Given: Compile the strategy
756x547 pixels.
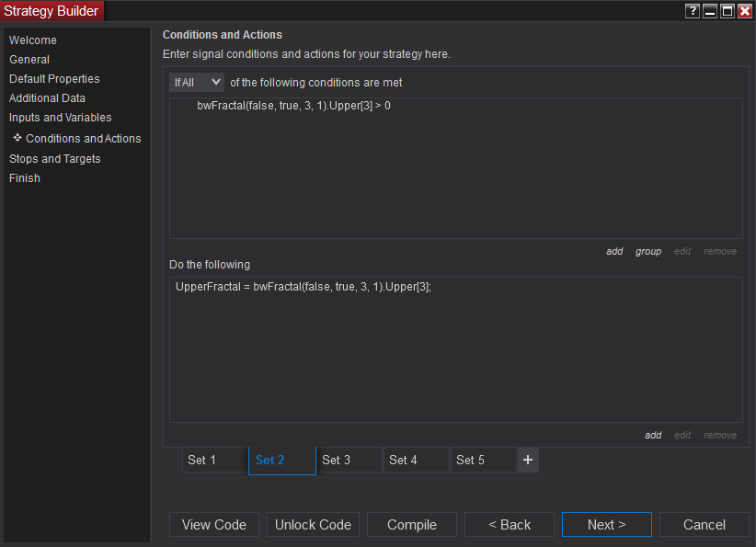Looking at the screenshot, I should [x=412, y=525].
